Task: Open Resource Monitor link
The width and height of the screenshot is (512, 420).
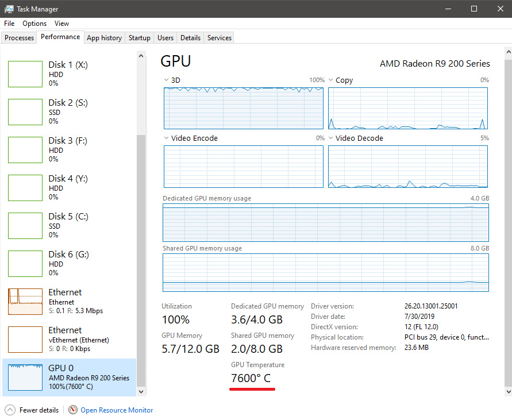Action: click(x=117, y=410)
